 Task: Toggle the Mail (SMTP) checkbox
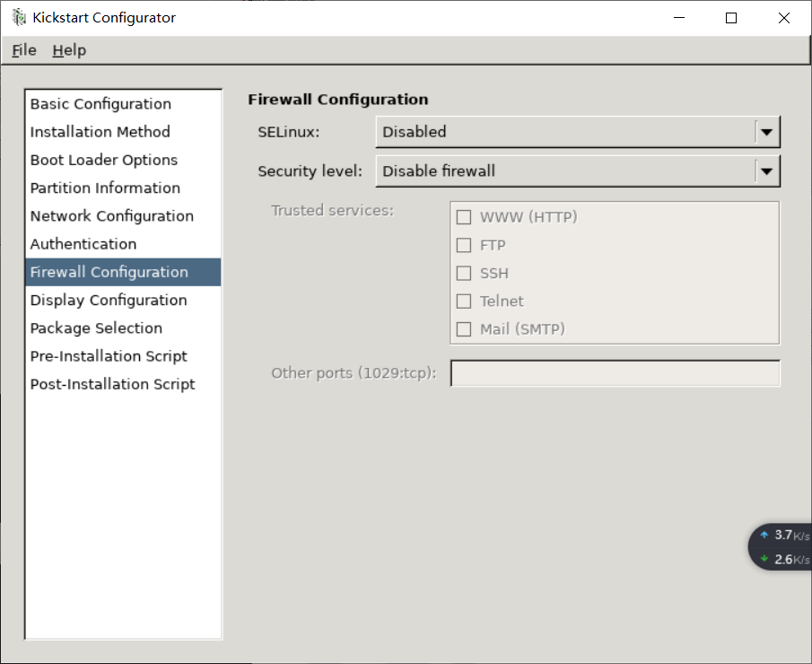coord(464,329)
